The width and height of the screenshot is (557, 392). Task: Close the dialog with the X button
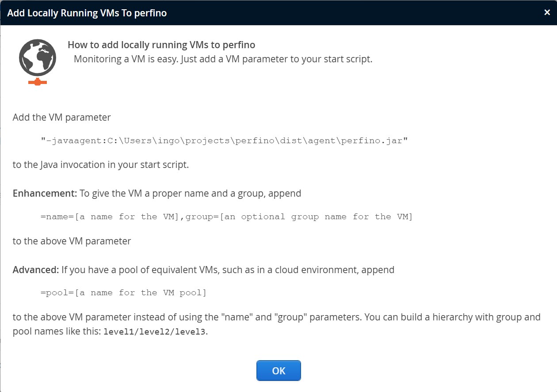point(547,12)
